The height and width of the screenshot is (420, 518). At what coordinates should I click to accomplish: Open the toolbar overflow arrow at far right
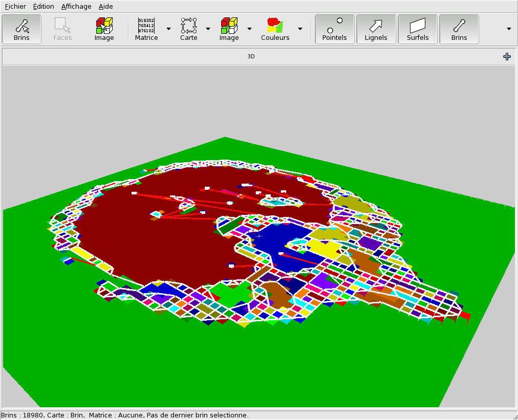click(509, 29)
